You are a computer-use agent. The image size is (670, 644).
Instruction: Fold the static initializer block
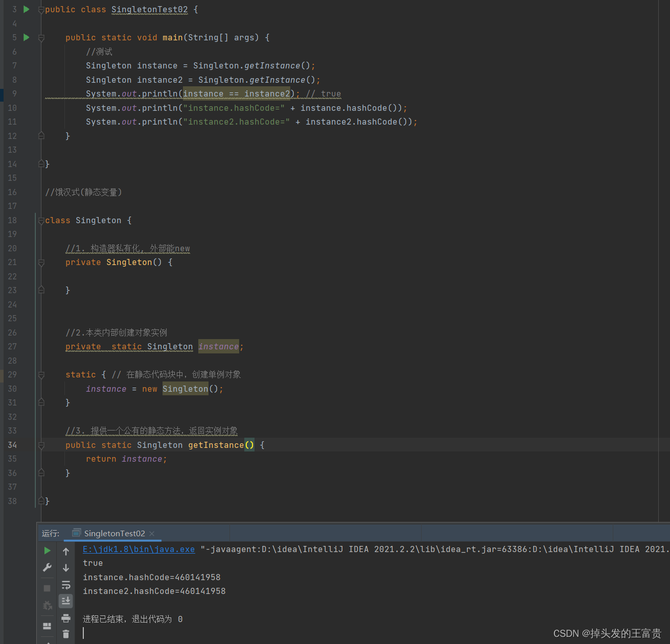coord(41,375)
